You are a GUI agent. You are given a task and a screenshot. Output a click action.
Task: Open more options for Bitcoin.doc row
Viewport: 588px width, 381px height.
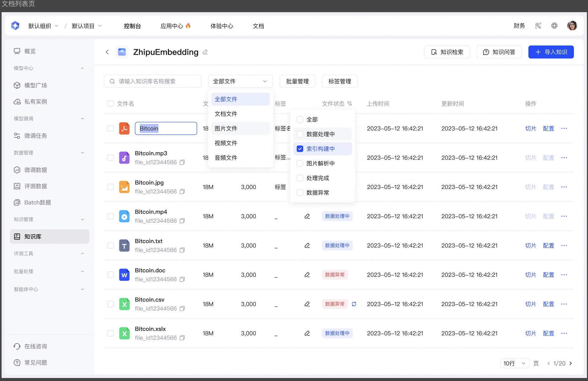click(x=564, y=275)
